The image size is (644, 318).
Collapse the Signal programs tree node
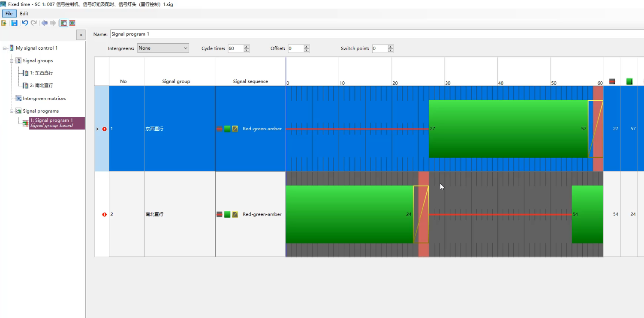coord(12,111)
